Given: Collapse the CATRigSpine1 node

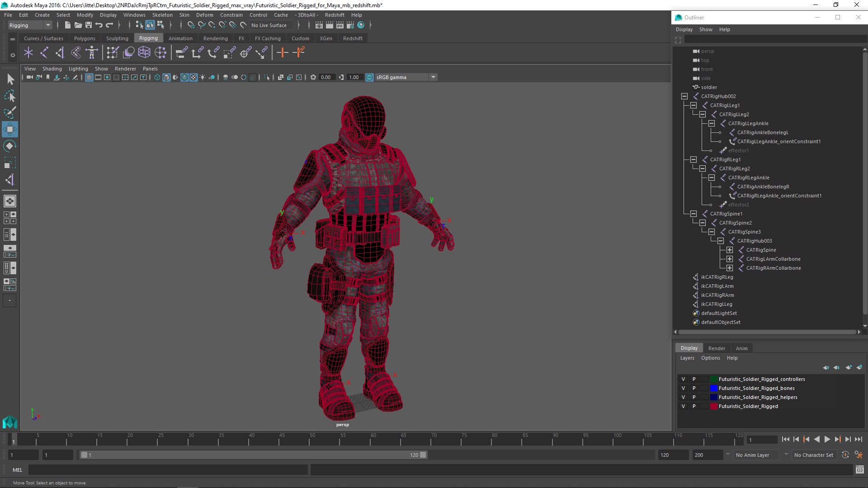Looking at the screenshot, I should pyautogui.click(x=693, y=214).
